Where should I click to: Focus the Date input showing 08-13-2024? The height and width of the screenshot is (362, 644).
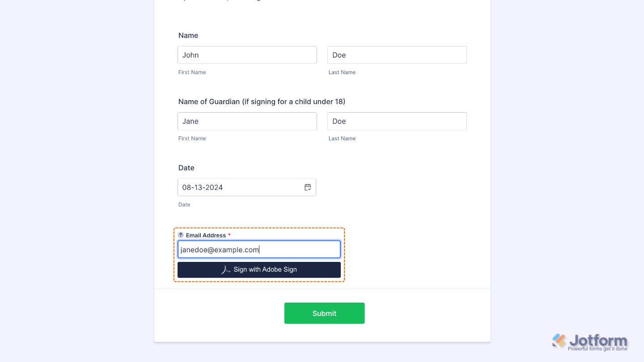point(237,187)
